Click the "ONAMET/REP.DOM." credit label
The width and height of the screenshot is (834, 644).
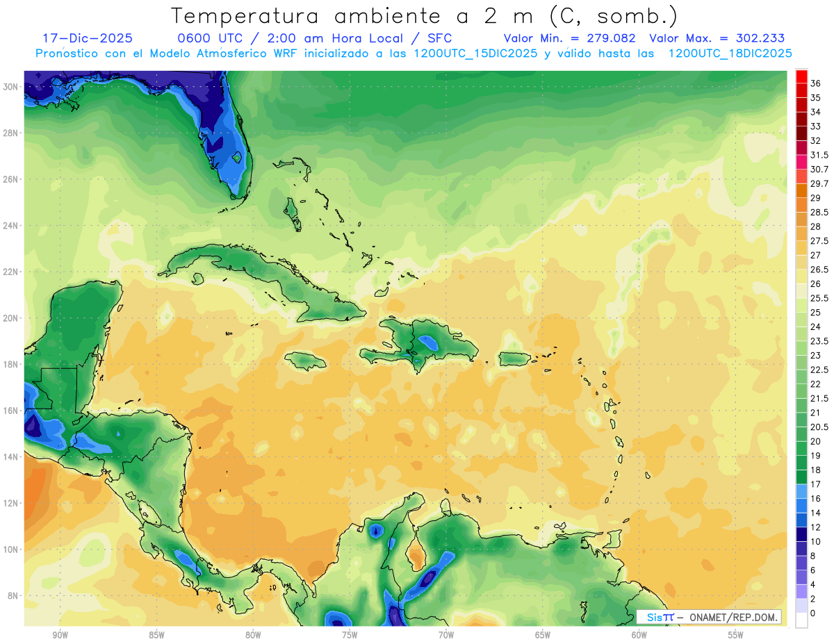click(734, 617)
